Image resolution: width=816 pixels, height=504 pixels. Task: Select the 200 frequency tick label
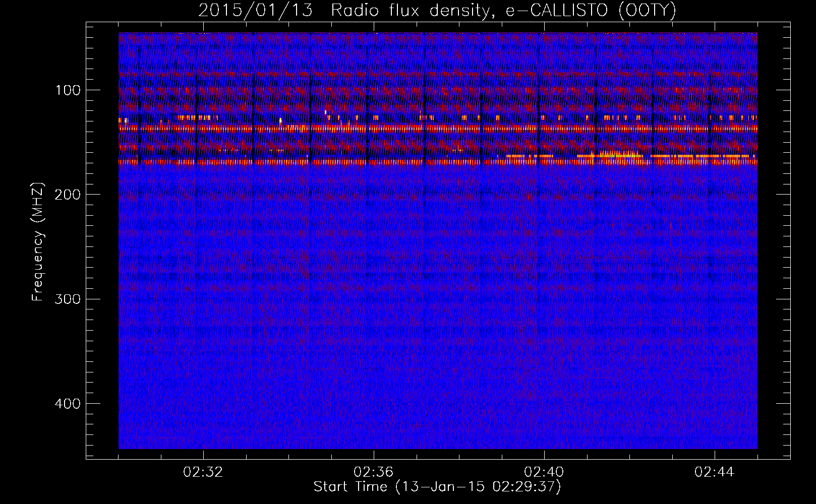click(68, 195)
